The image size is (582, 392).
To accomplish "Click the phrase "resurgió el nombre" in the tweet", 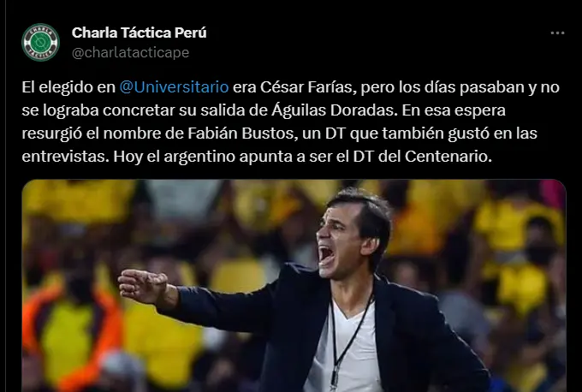I will pyautogui.click(x=92, y=134).
